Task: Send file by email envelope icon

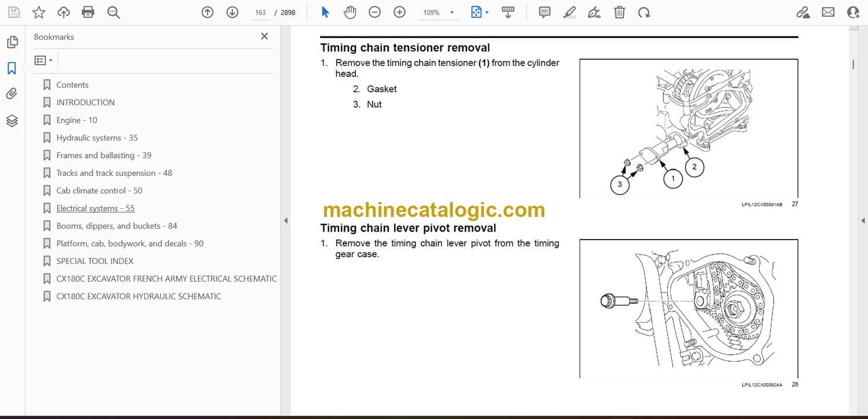Action: coord(828,12)
